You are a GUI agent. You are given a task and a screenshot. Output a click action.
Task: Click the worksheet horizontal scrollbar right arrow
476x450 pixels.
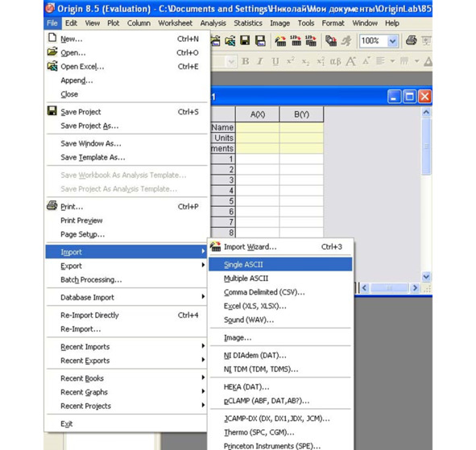coord(415,287)
